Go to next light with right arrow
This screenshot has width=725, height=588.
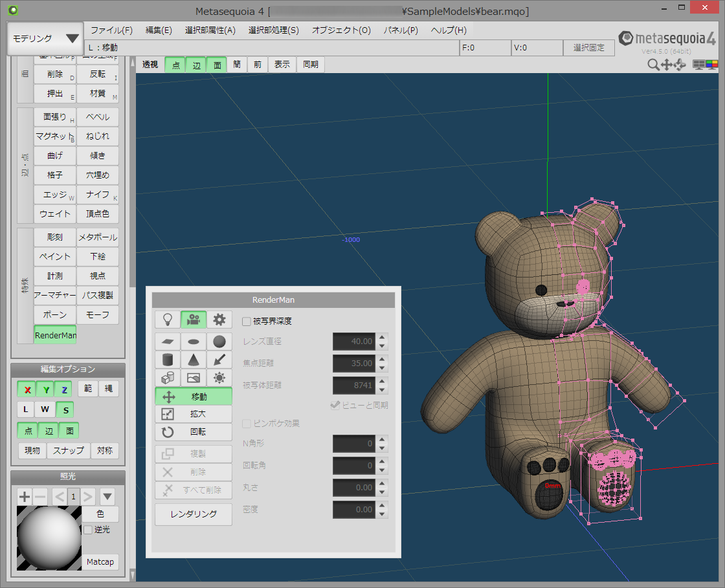click(88, 497)
